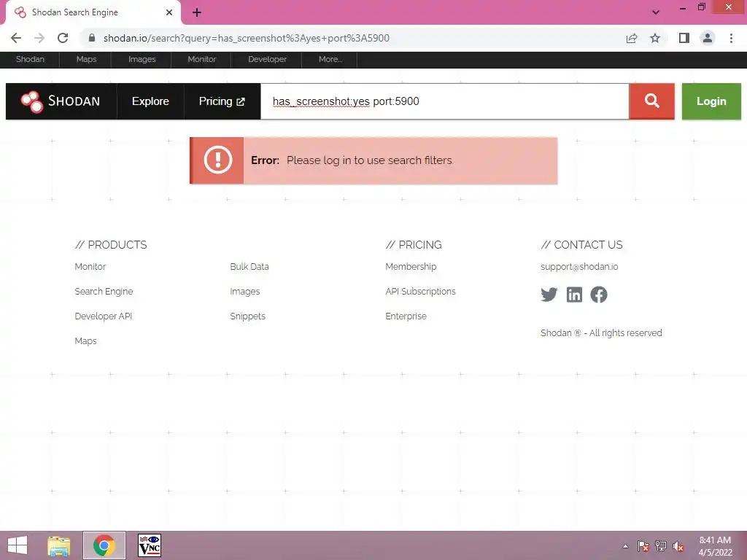Go back using browser back arrow
The height and width of the screenshot is (560, 747).
click(x=16, y=38)
